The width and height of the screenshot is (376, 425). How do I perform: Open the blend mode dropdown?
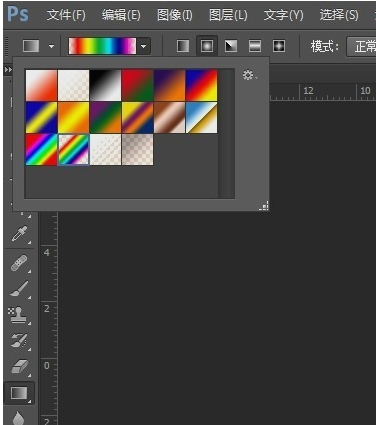361,46
